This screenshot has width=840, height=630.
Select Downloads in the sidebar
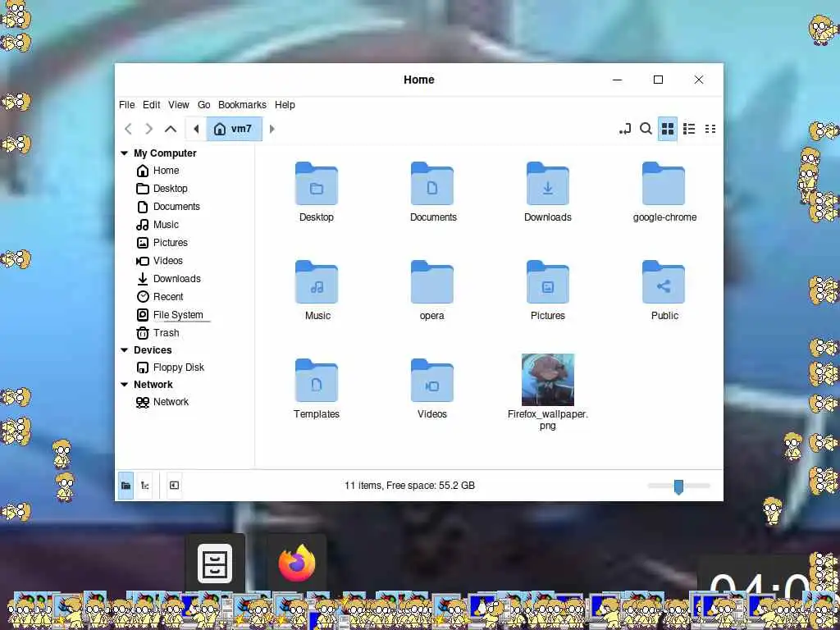177,279
